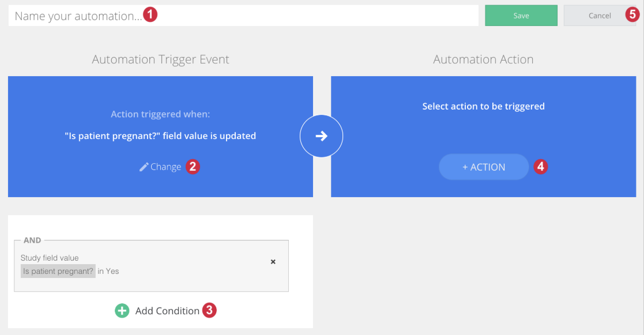This screenshot has height=335, width=644.
Task: Click the red badge numbered 4
Action: tap(540, 167)
